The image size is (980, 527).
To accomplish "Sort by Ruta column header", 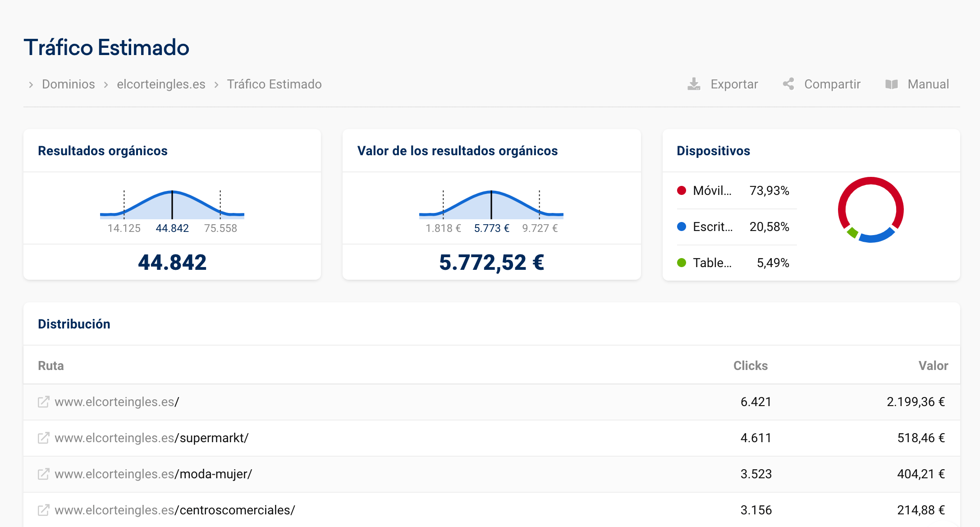I will 51,365.
